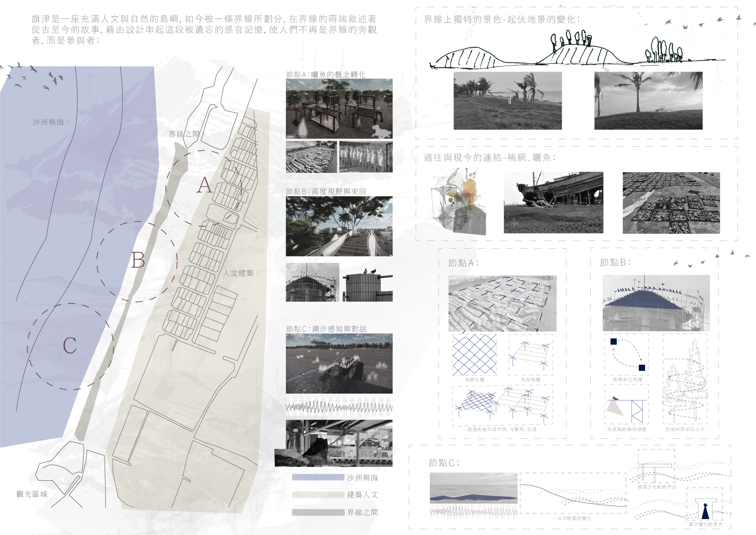Click the crossed fishing-net diagram above 漁網交織
This screenshot has width=756, height=535.
click(474, 354)
